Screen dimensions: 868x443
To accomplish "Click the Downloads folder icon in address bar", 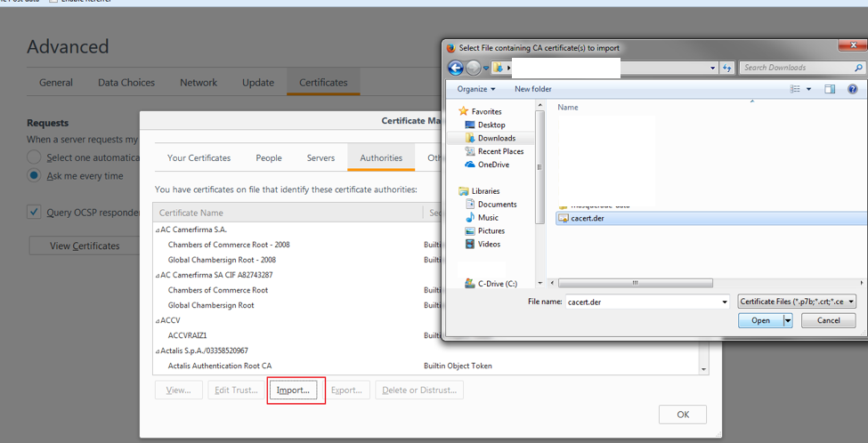I will [498, 68].
